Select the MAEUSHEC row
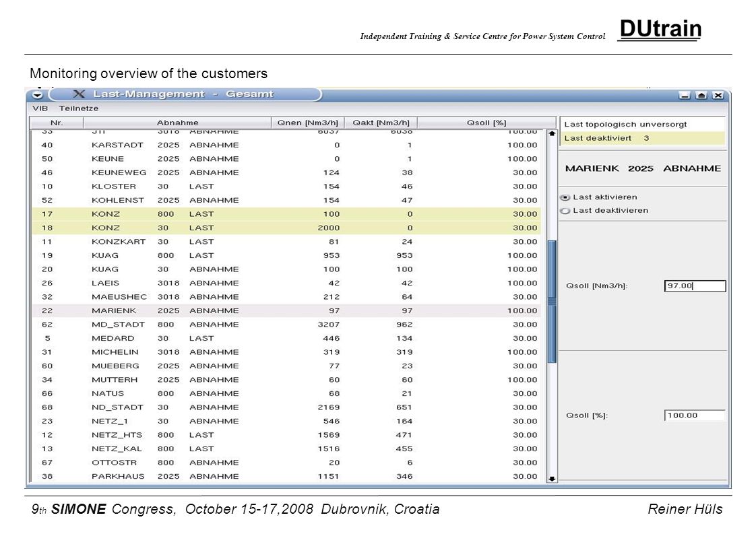 point(286,297)
